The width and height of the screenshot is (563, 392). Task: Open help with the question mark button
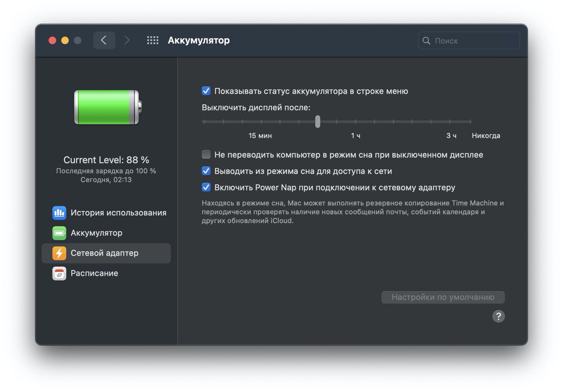pos(498,316)
